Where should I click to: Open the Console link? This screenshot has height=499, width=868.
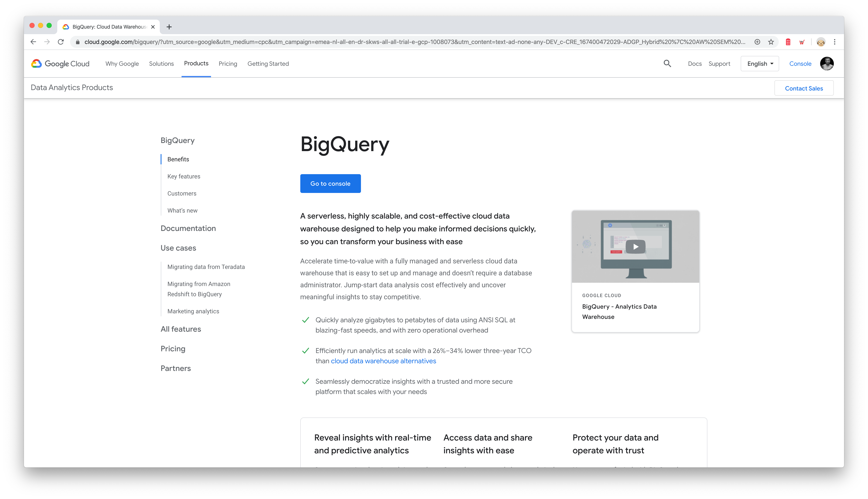pyautogui.click(x=800, y=64)
